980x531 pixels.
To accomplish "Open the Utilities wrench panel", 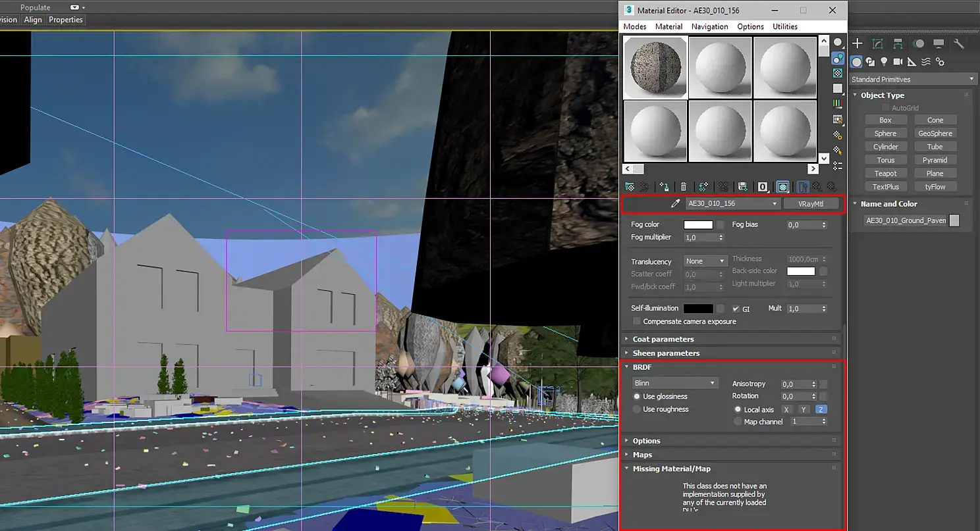I will (959, 43).
